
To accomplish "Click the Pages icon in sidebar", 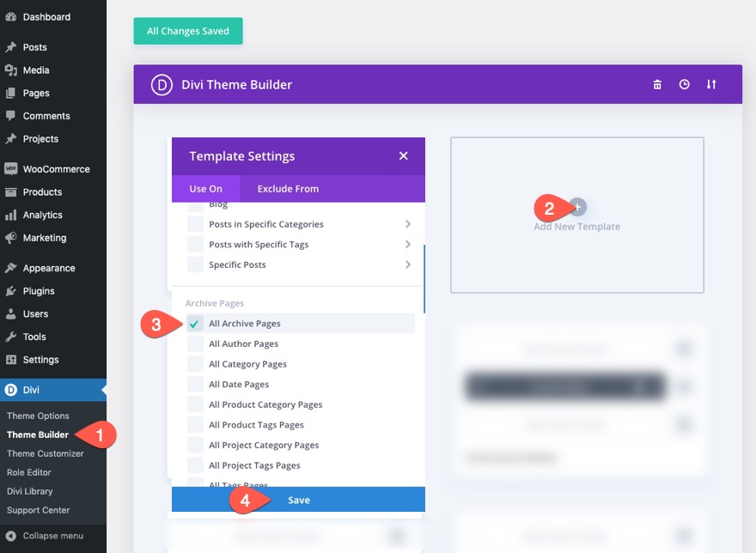I will [x=10, y=93].
